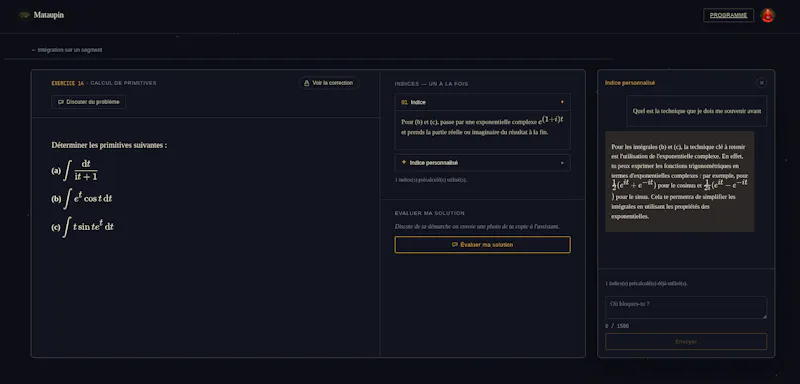This screenshot has width=800, height=384.
Task: Click chat bubble icon in Discuter du problème
Action: click(61, 102)
